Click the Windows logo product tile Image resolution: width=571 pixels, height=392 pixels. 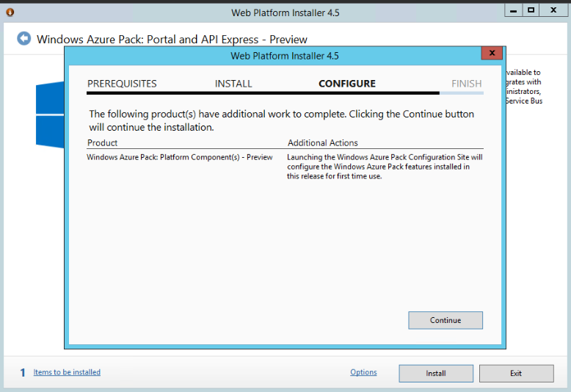click(x=50, y=114)
